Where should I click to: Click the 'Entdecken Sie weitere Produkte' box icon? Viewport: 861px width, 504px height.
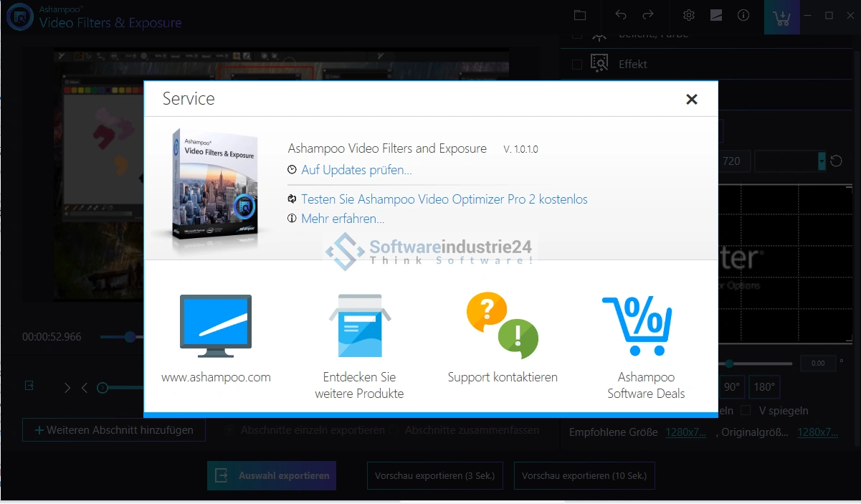(x=359, y=326)
